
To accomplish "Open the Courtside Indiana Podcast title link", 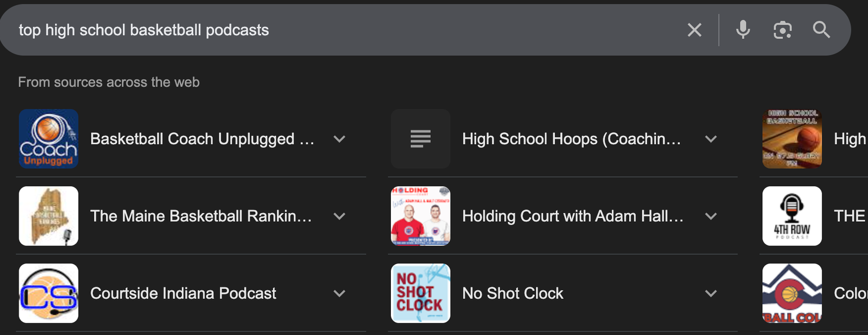I will click(183, 293).
